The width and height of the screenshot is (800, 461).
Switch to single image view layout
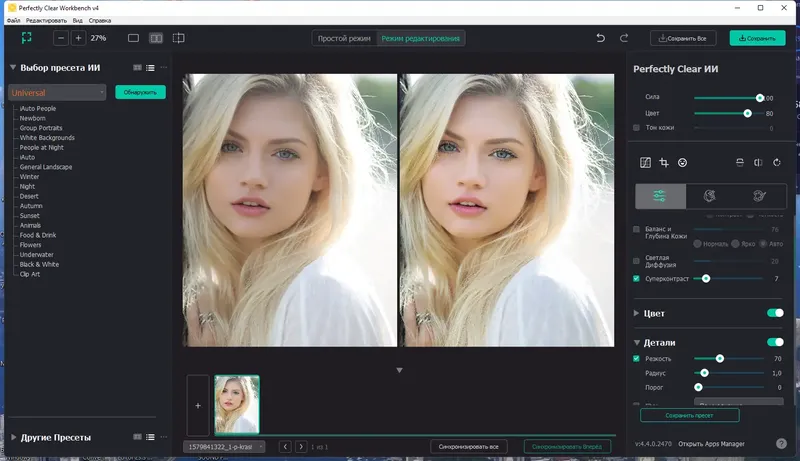tap(133, 38)
